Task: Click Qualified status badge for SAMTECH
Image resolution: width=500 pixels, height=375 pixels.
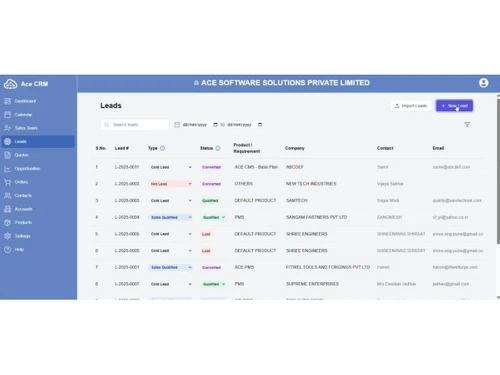Action: coord(210,200)
